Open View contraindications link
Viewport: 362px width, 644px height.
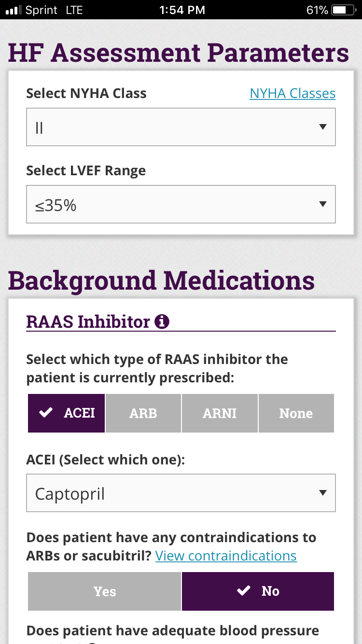[x=226, y=556]
